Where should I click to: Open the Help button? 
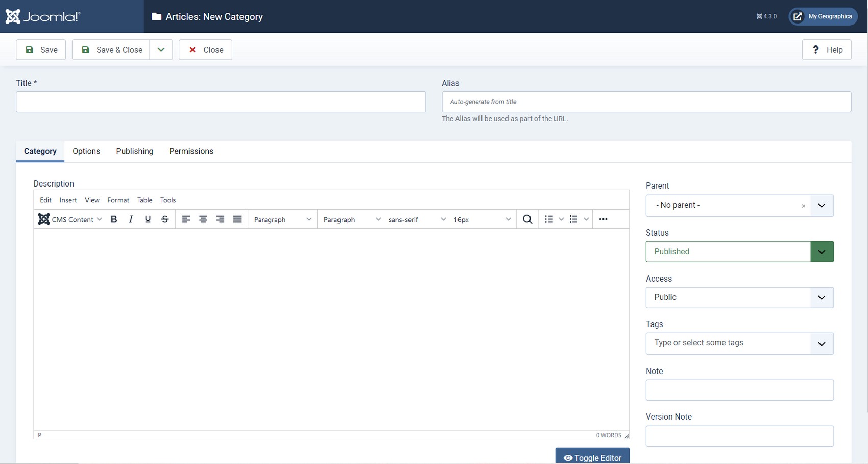coord(827,50)
